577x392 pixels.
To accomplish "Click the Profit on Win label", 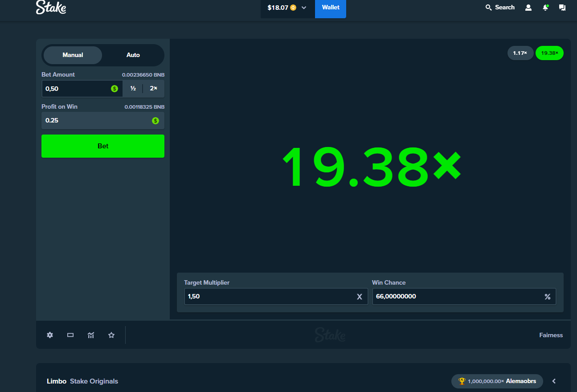I will tap(60, 107).
